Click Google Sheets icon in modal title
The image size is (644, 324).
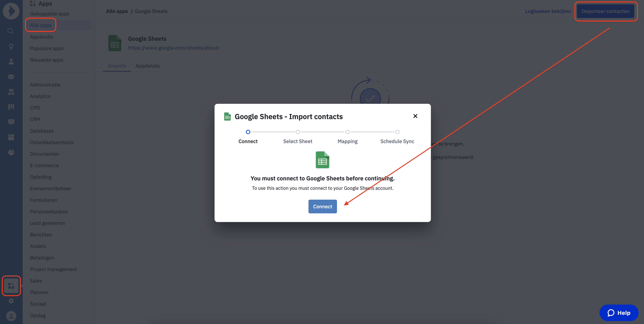pyautogui.click(x=227, y=117)
